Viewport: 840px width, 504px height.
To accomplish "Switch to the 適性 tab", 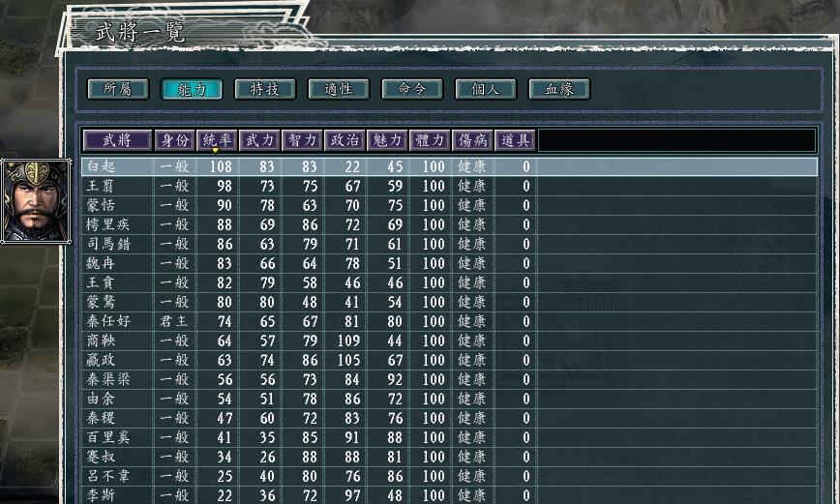I will [x=339, y=89].
